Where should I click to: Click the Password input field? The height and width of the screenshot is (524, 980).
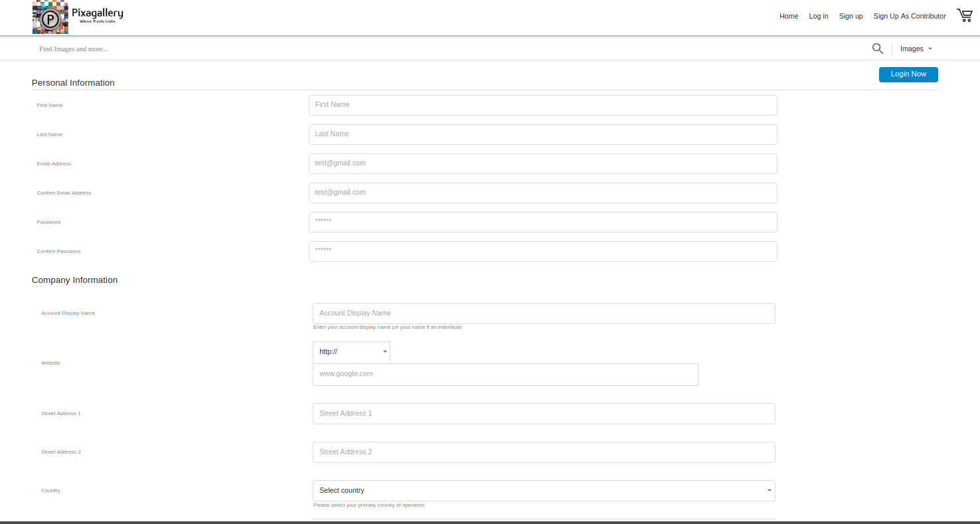coord(542,222)
